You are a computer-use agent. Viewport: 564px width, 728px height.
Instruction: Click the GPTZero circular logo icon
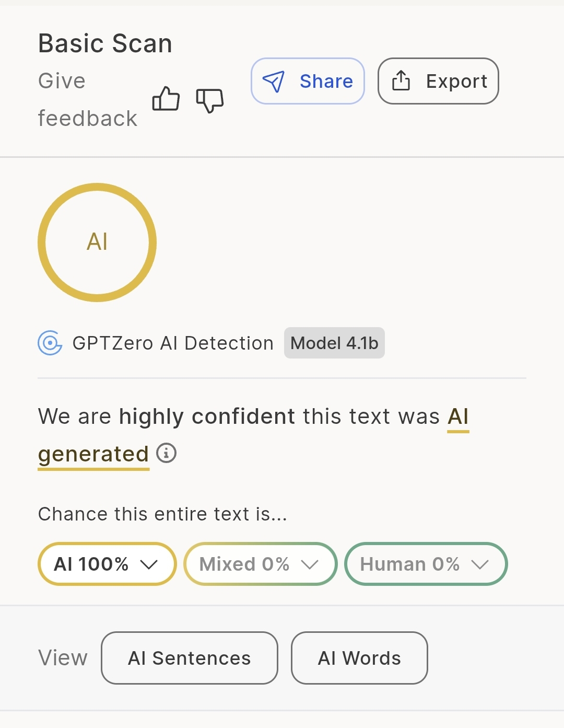point(50,343)
